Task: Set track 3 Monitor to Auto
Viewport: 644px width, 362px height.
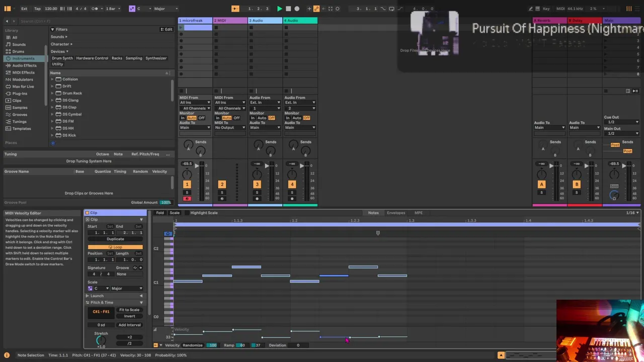Action: [262, 118]
